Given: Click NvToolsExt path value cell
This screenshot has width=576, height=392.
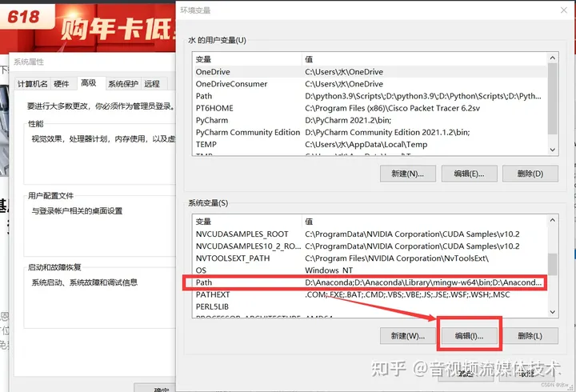Looking at the screenshot, I should coord(397,258).
